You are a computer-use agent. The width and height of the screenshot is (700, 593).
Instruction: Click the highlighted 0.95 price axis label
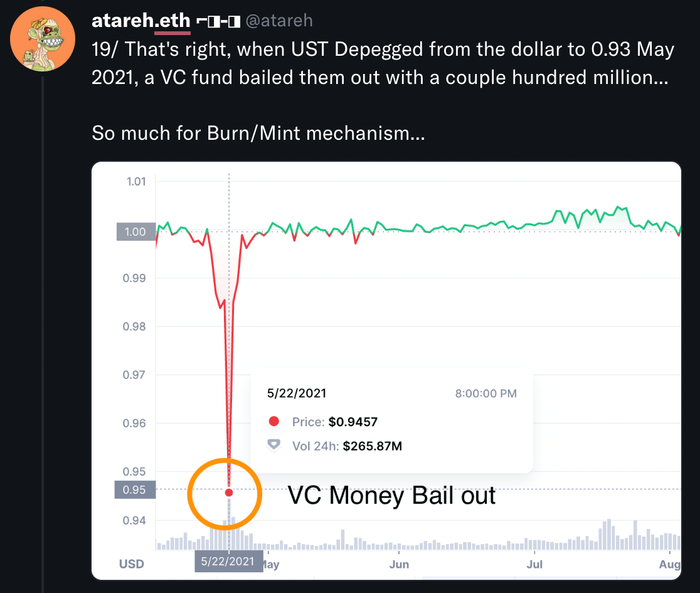(134, 490)
